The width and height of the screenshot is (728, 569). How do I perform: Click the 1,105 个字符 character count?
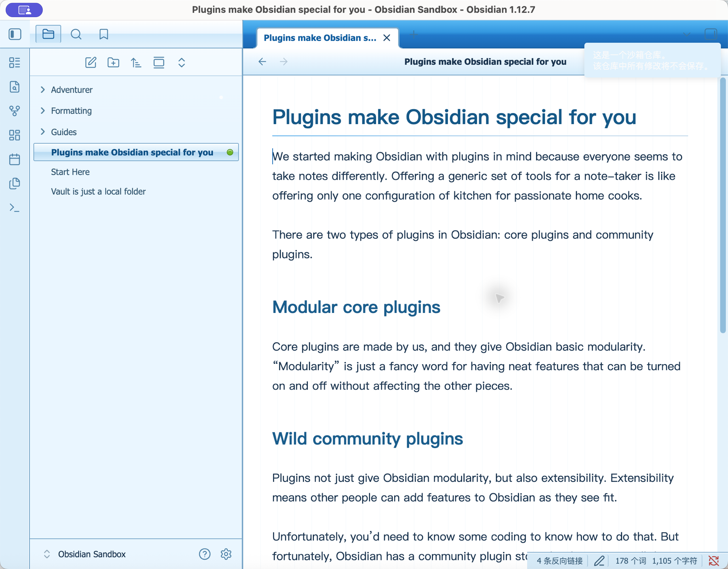click(675, 561)
